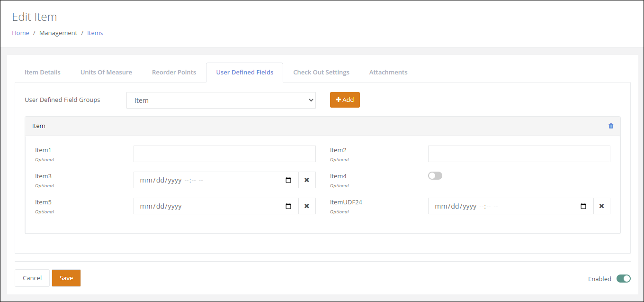
Task: Focus the Item1 text input
Action: pos(224,154)
